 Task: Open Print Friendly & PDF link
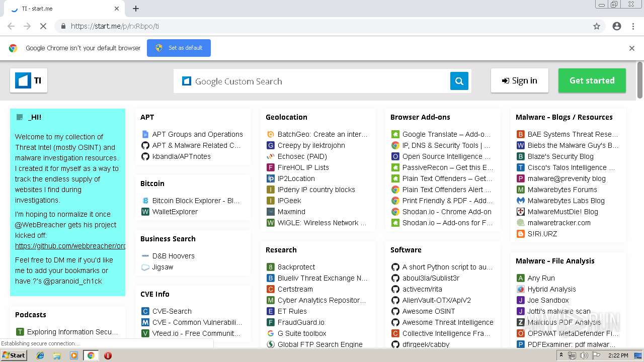coord(447,201)
